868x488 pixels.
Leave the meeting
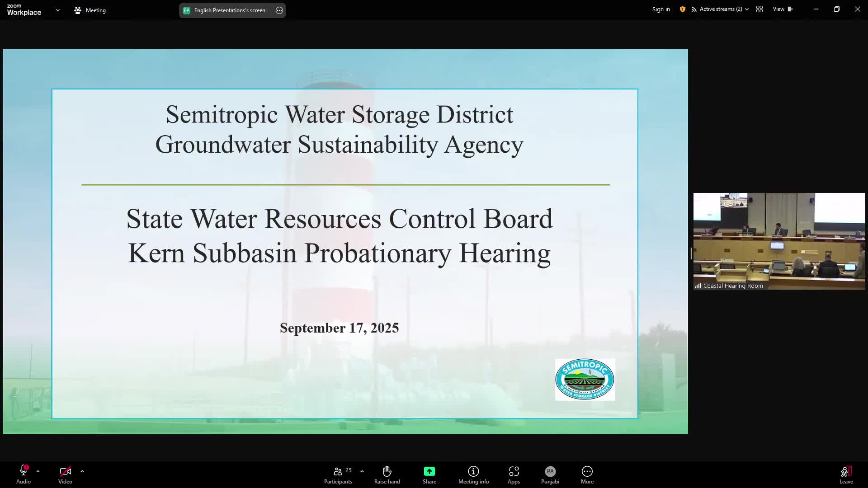pos(846,474)
